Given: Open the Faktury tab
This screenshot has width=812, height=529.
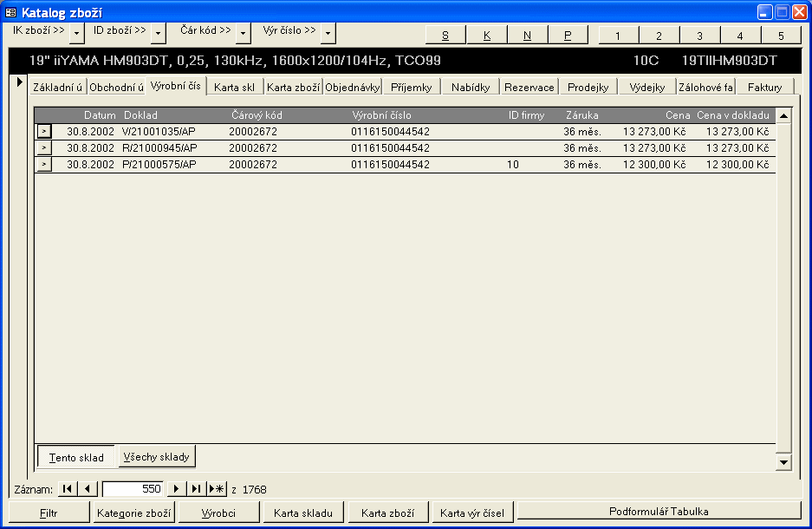Looking at the screenshot, I should point(764,87).
